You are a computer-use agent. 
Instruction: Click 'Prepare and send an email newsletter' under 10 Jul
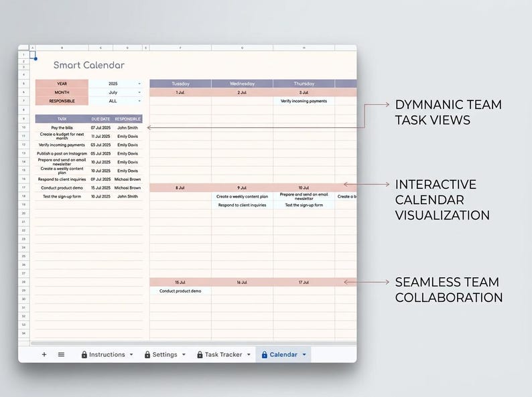click(304, 196)
